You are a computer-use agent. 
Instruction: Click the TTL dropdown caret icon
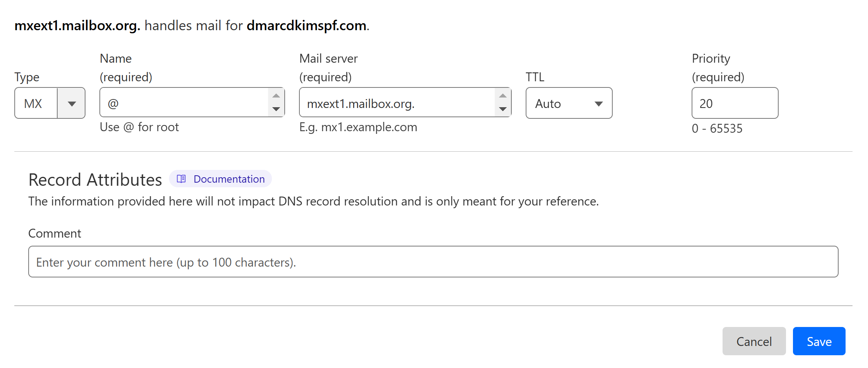[x=599, y=104]
